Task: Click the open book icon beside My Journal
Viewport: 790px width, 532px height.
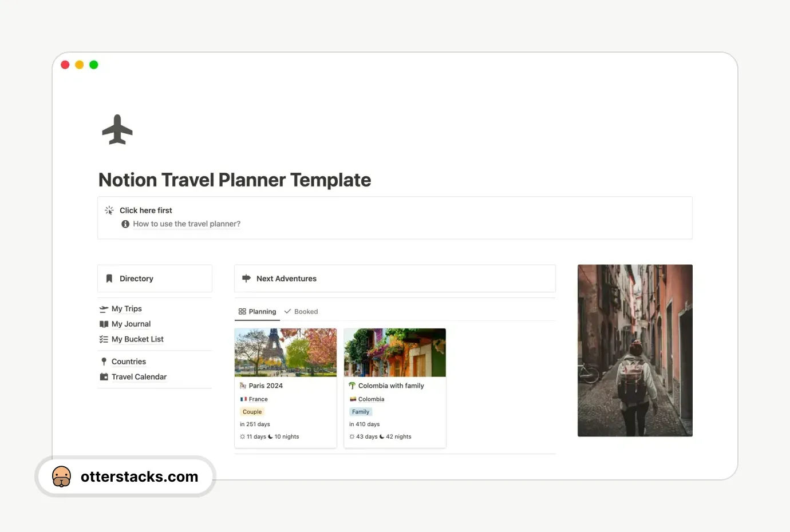Action: (104, 324)
